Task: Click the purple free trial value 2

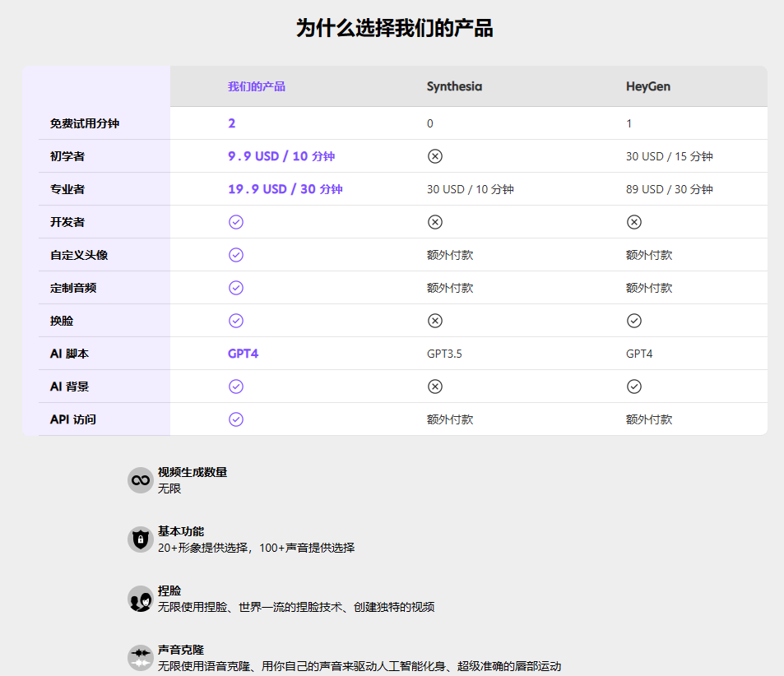Action: click(x=231, y=123)
